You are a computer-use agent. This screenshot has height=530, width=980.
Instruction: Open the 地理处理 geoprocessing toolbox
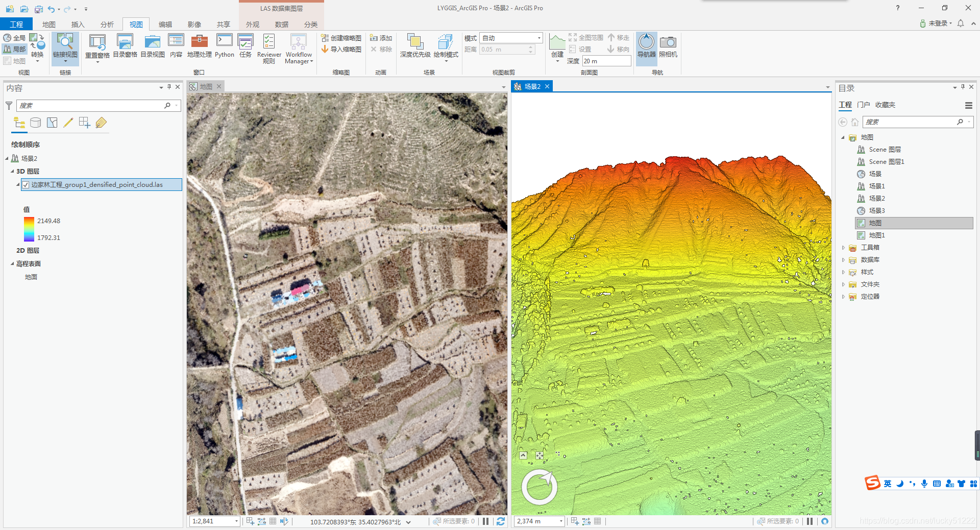click(x=199, y=46)
